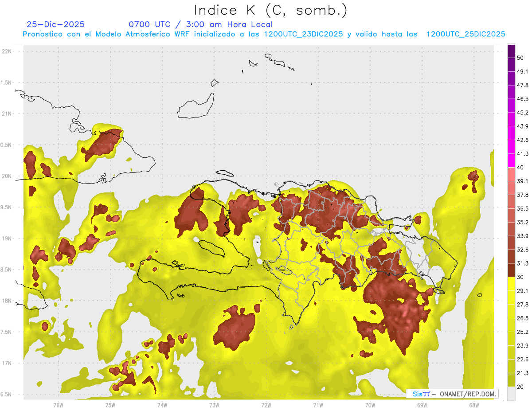This screenshot has width=532, height=411.
Task: Pick the bright yellow swatch between 29.1 and 30
Action: pos(511,284)
